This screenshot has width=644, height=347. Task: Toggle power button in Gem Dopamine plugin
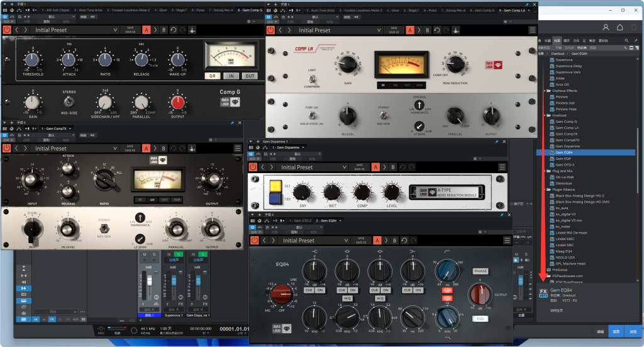253,167
